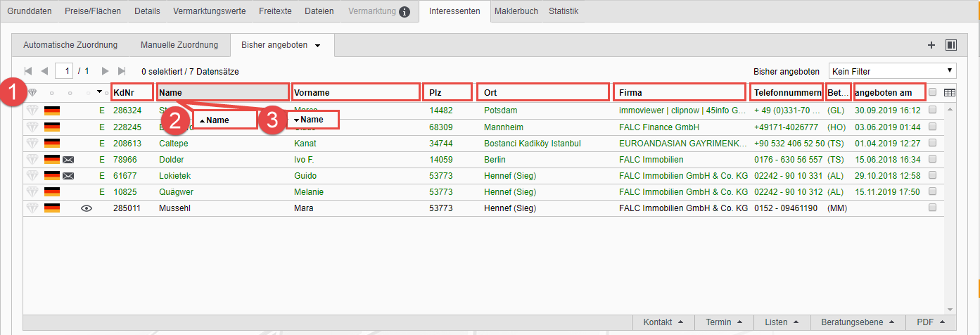Select the checkbox for the Potsdam row
Screen dimensions: 980x335
932,110
